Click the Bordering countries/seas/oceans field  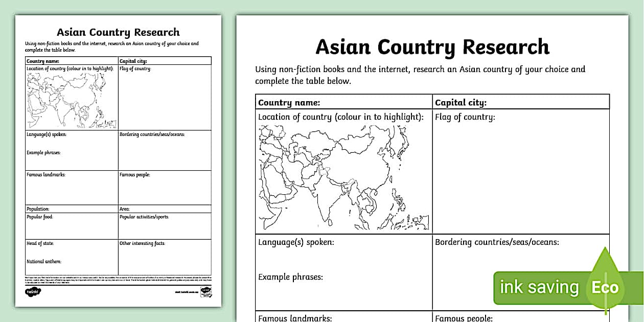(x=498, y=242)
